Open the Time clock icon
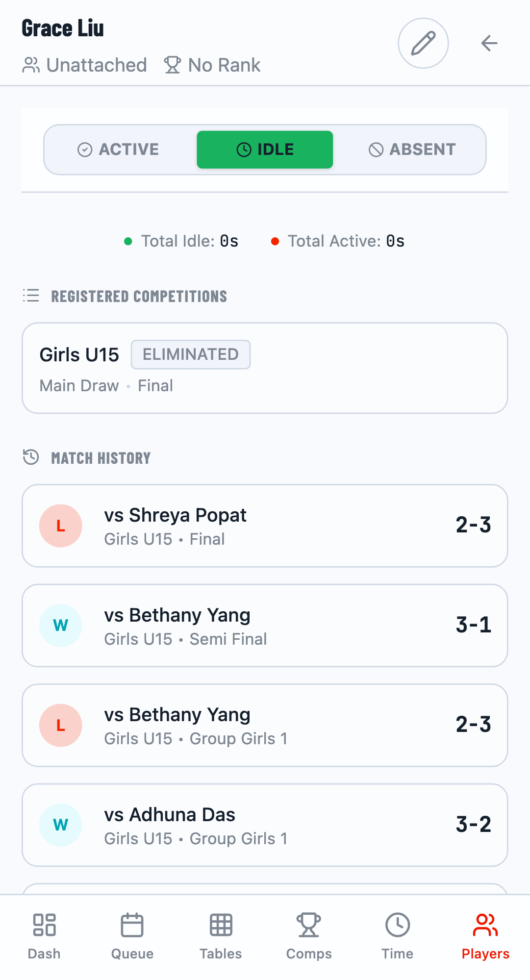The image size is (530, 980). click(397, 925)
